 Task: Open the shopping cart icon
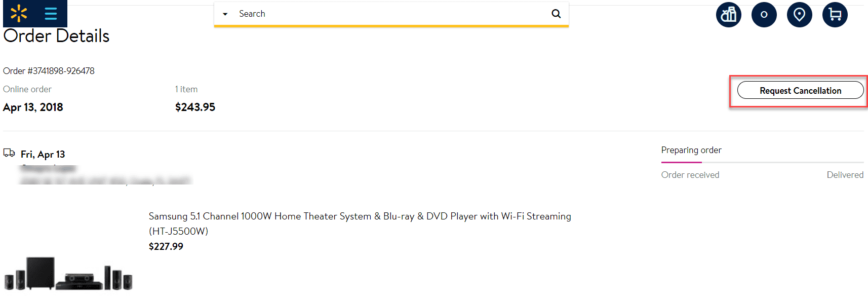point(835,15)
